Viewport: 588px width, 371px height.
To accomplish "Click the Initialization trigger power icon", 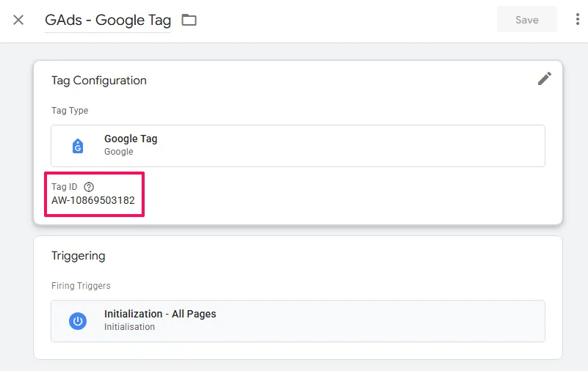I will tap(78, 320).
